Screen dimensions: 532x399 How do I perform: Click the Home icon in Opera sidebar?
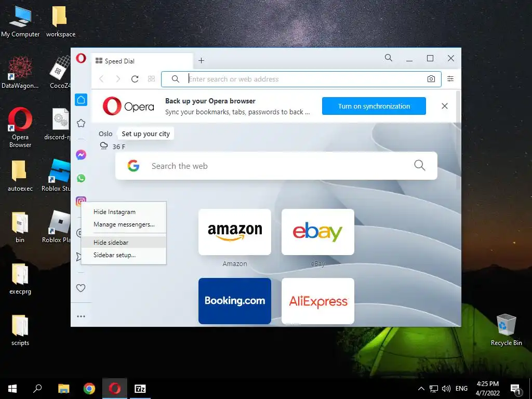point(81,100)
